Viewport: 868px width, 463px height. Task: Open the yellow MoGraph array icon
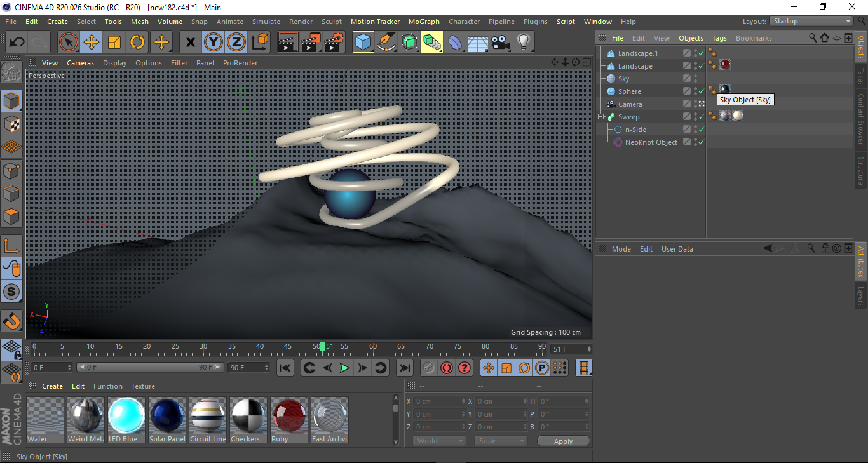(431, 43)
